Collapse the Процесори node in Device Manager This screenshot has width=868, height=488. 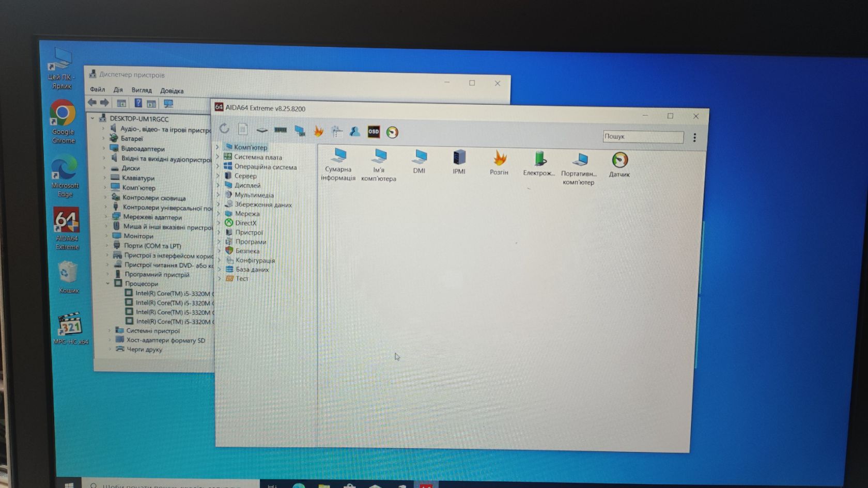[108, 284]
